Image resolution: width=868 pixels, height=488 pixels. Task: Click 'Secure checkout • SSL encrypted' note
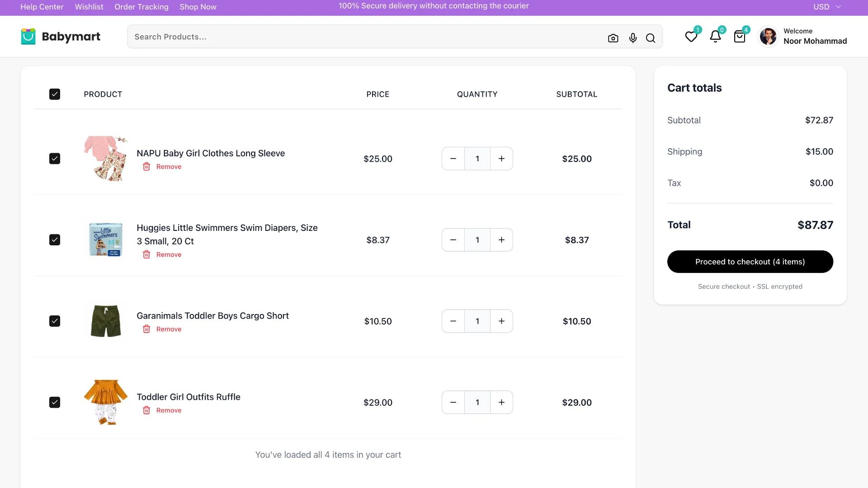tap(750, 286)
